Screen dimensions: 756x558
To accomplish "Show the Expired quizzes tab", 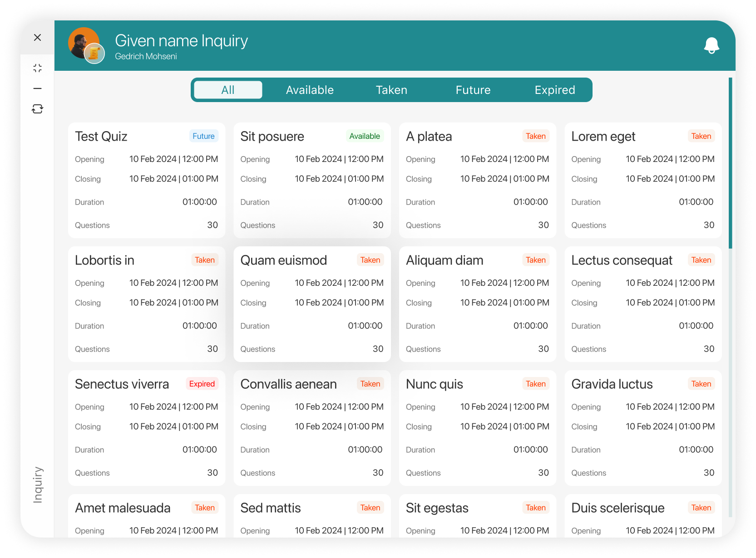I will (x=555, y=90).
